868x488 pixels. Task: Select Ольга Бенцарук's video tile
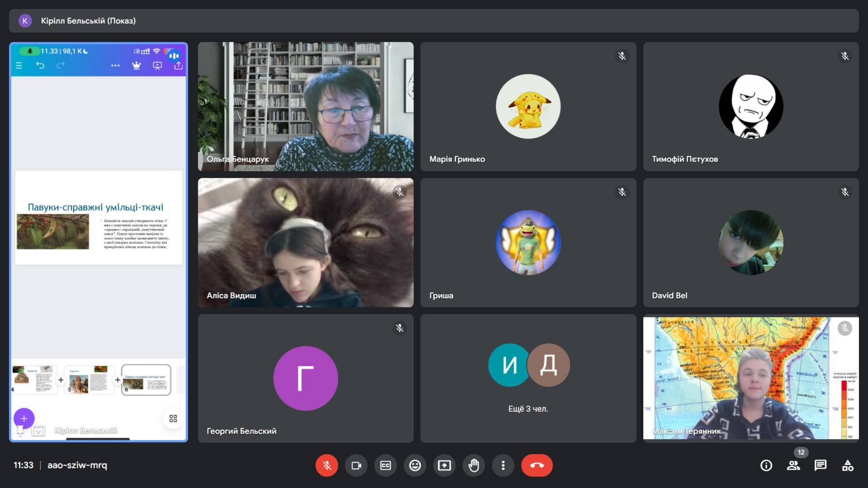point(306,107)
